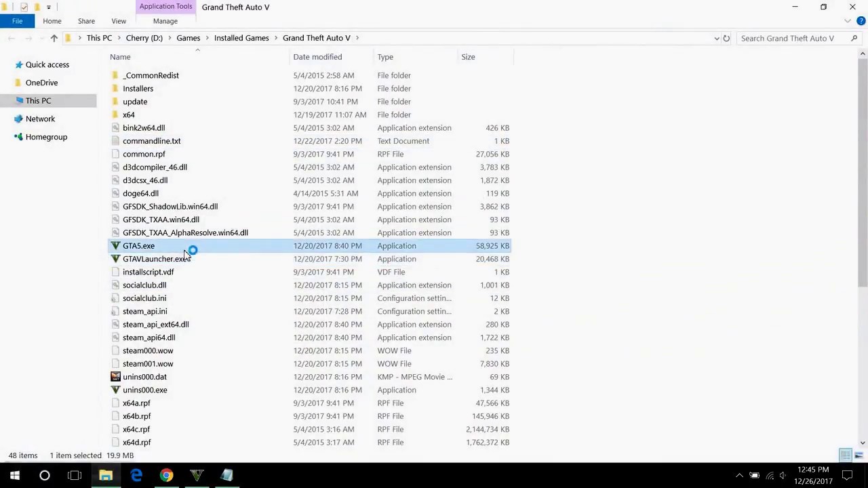Image resolution: width=868 pixels, height=488 pixels.
Task: Click the socialclub.ini file icon
Action: pos(115,298)
